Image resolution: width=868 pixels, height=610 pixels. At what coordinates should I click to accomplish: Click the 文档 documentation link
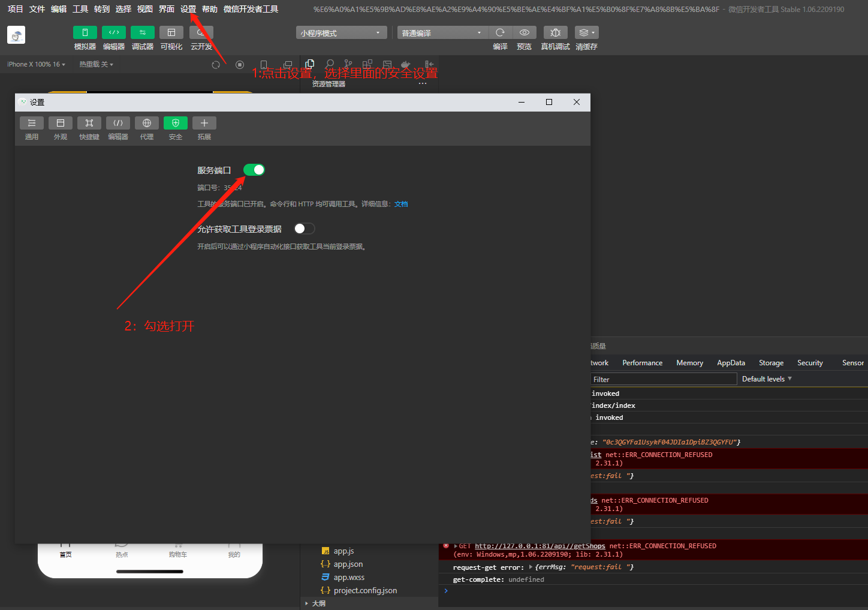(x=401, y=205)
